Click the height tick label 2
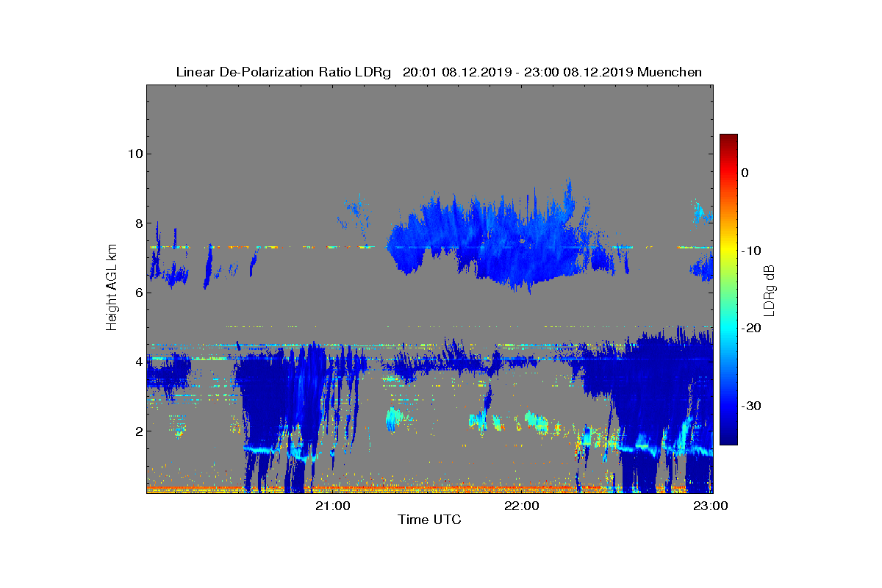The width and height of the screenshot is (882, 588). (x=137, y=430)
